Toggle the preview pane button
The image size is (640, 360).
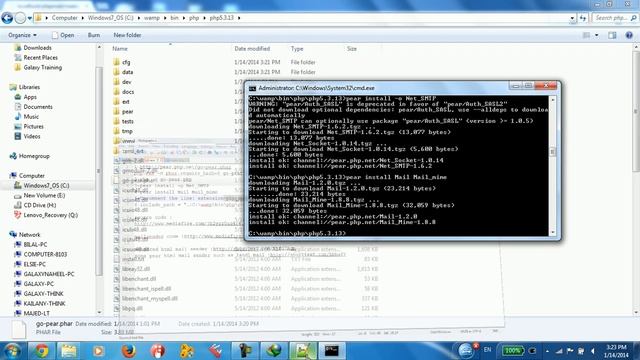click(612, 36)
